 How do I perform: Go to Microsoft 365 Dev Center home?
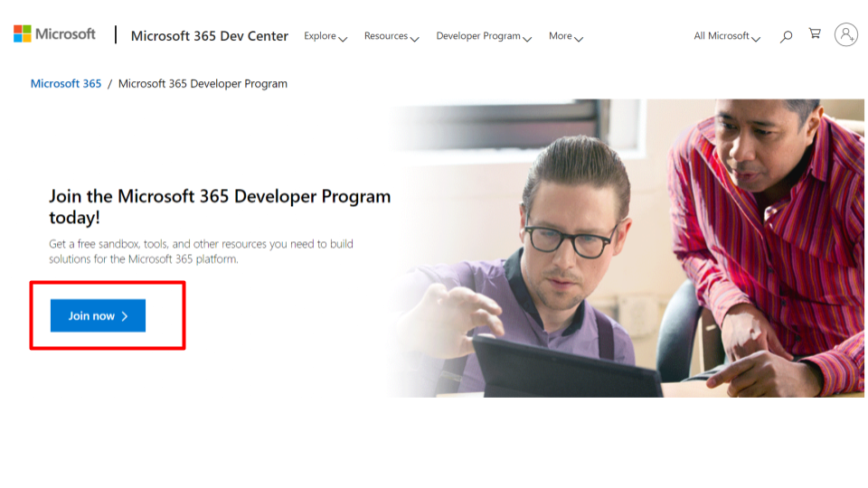coord(209,36)
